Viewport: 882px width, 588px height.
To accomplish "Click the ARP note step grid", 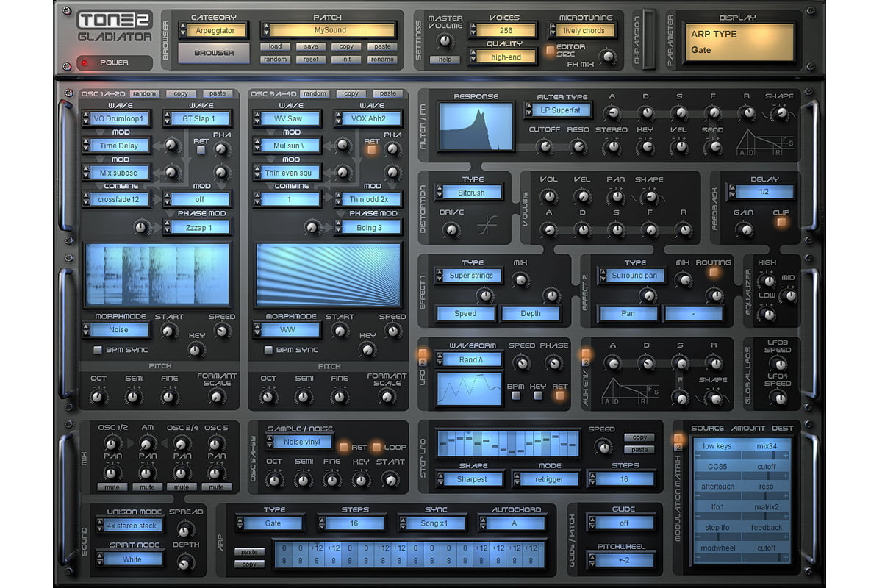I will coord(410,553).
